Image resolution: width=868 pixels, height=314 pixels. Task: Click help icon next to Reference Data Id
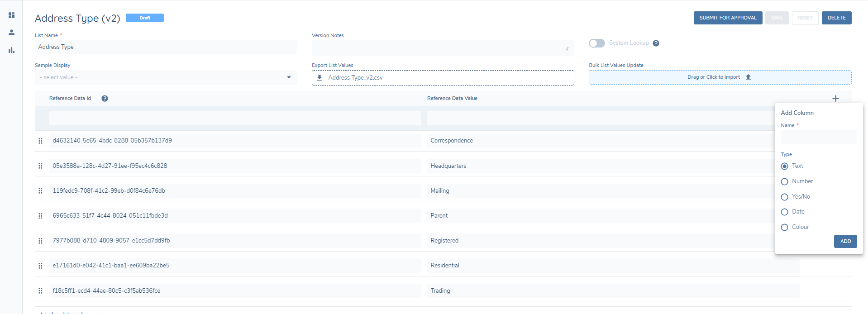pos(105,99)
